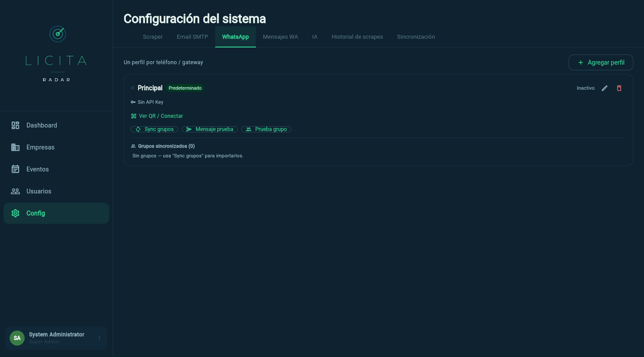
Task: Open Usuarios in the sidebar
Action: click(56, 191)
